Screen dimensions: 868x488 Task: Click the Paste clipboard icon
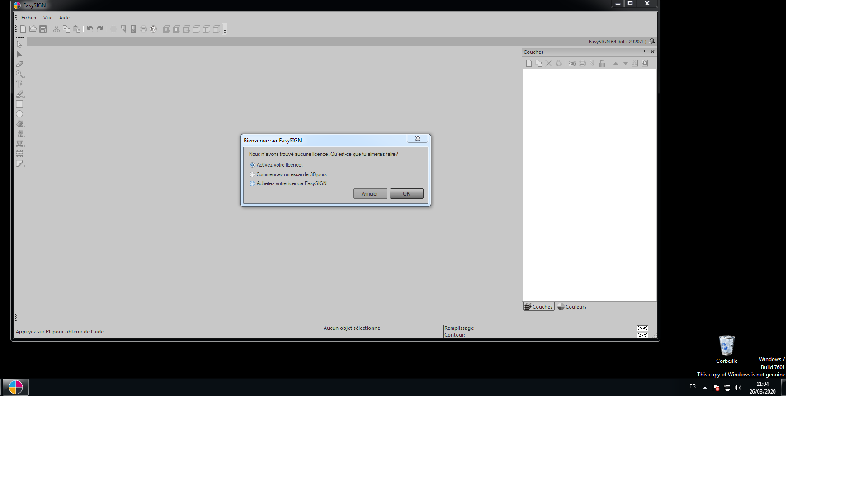pos(76,29)
